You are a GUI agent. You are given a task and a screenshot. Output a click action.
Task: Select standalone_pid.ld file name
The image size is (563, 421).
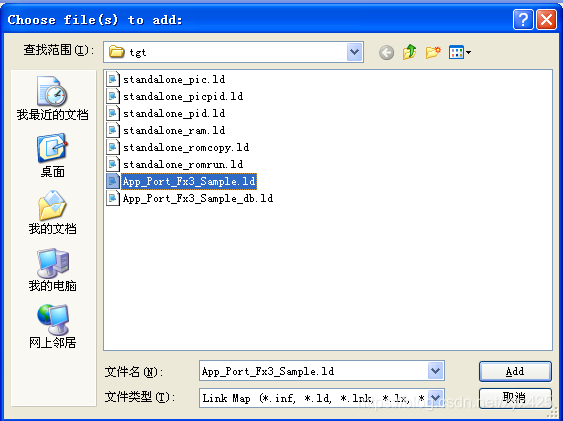click(174, 113)
